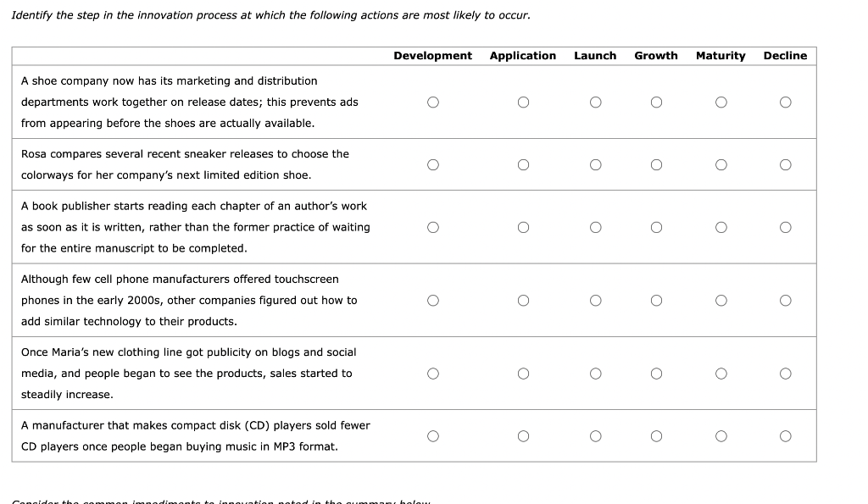Select Application for the touchscreen phones scenario
The width and height of the screenshot is (868, 504).
(523, 300)
